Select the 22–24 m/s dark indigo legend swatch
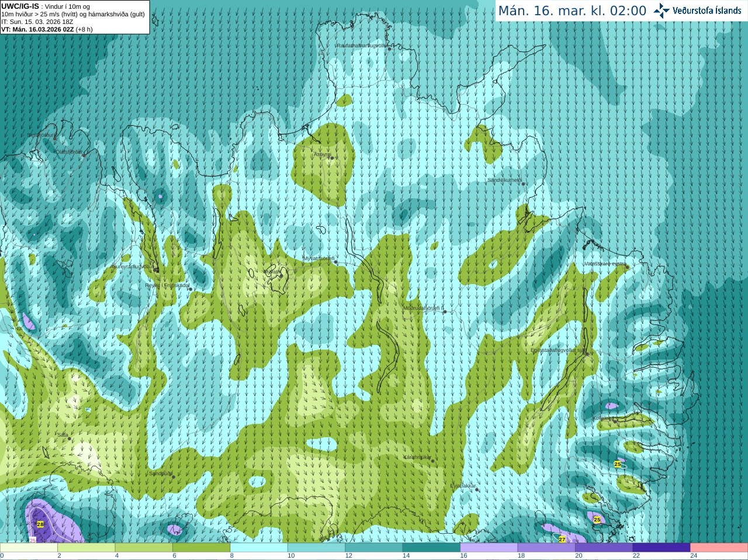 [x=662, y=548]
